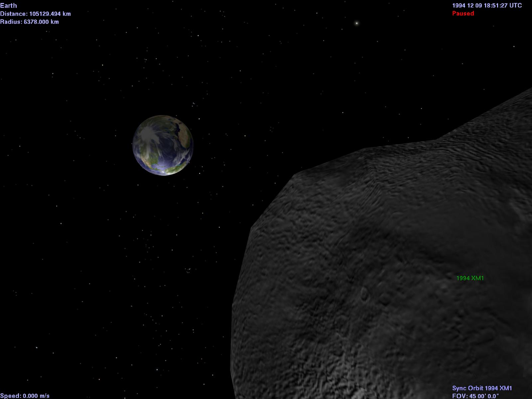Click the Radius readout line
532x399 pixels.
point(29,22)
